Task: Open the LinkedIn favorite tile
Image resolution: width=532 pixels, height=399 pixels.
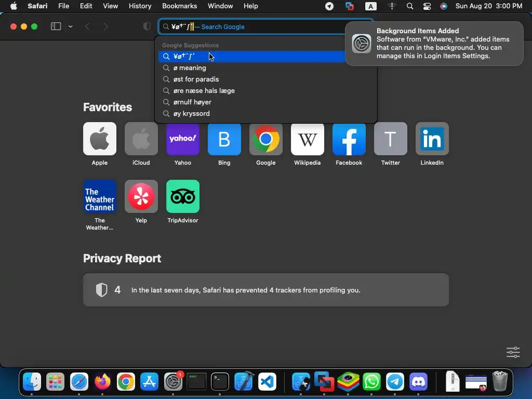Action: (x=432, y=139)
